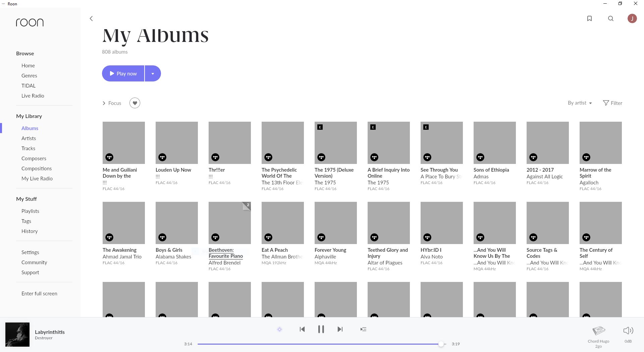Expand the Focus options
Image resolution: width=644 pixels, height=352 pixels.
pyautogui.click(x=112, y=103)
